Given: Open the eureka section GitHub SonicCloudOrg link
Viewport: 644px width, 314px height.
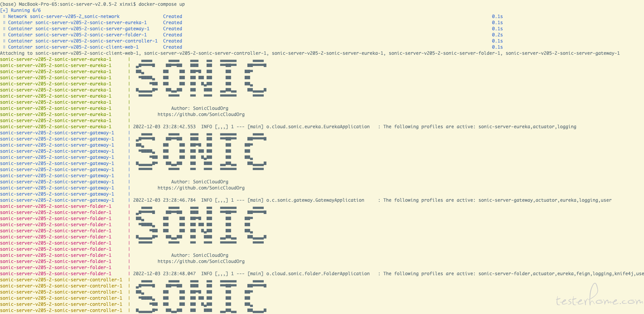Looking at the screenshot, I should click(201, 114).
